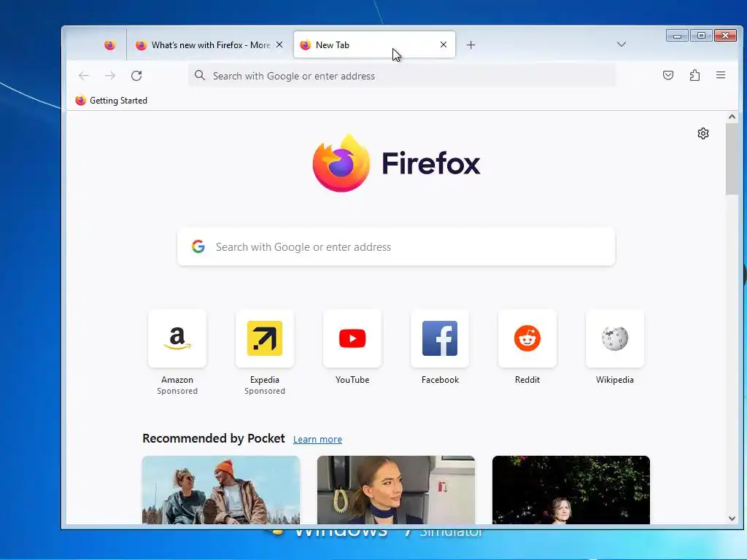Screen dimensions: 747x560
Task: Open the Facebook shortcut tile
Action: coord(440,338)
